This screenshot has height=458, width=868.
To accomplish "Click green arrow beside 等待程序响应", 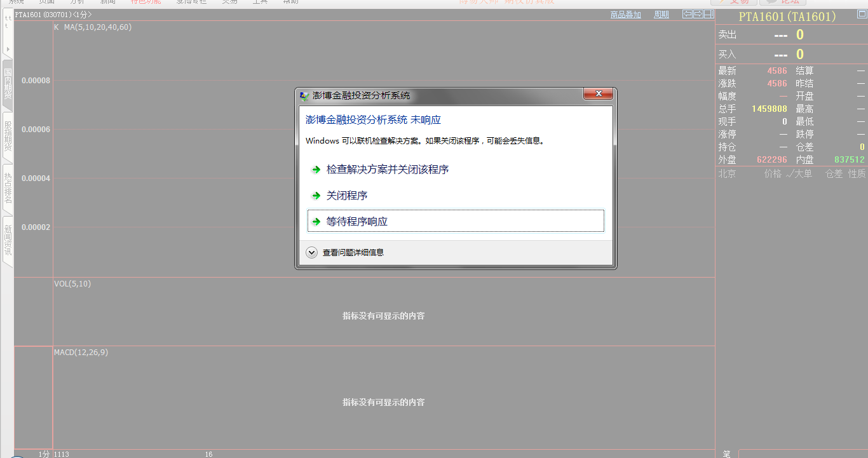I will coord(316,222).
